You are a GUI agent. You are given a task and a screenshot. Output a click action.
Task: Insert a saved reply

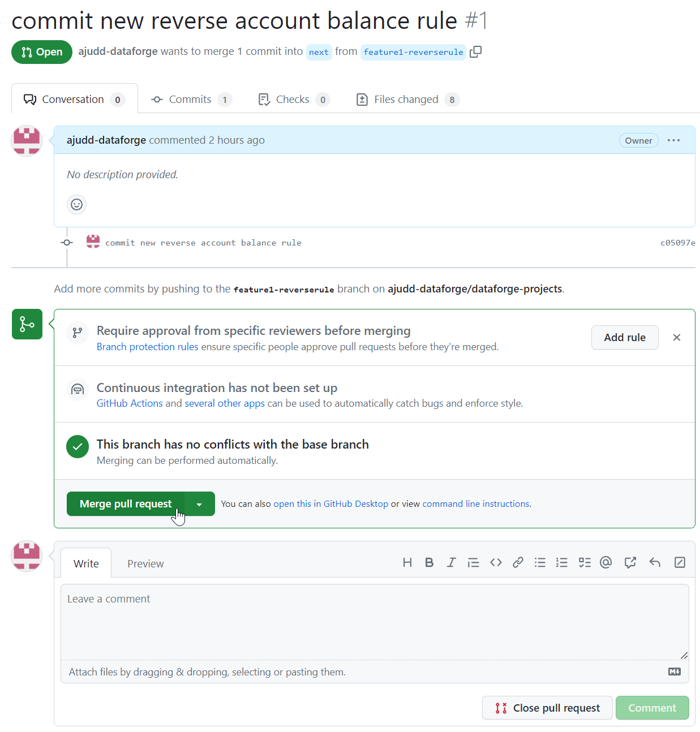(x=655, y=562)
